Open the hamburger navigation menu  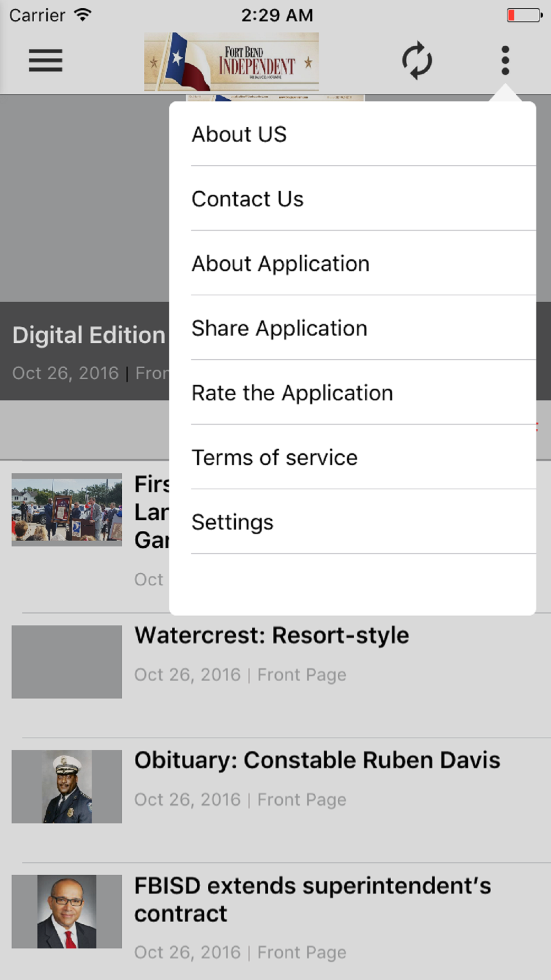pos(46,60)
